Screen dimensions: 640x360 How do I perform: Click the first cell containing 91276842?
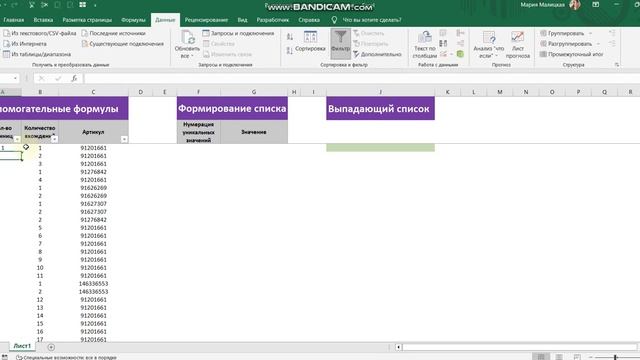93,172
